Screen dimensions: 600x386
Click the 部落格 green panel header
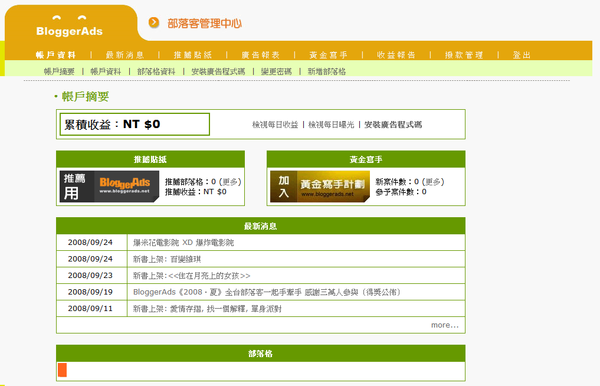point(261,353)
